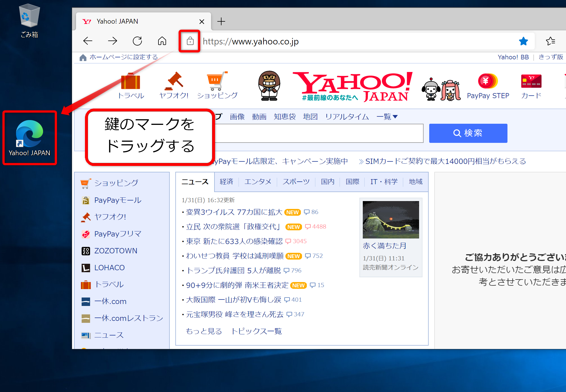Click the bearded doctor mascot image
This screenshot has width=566, height=392.
(x=269, y=86)
